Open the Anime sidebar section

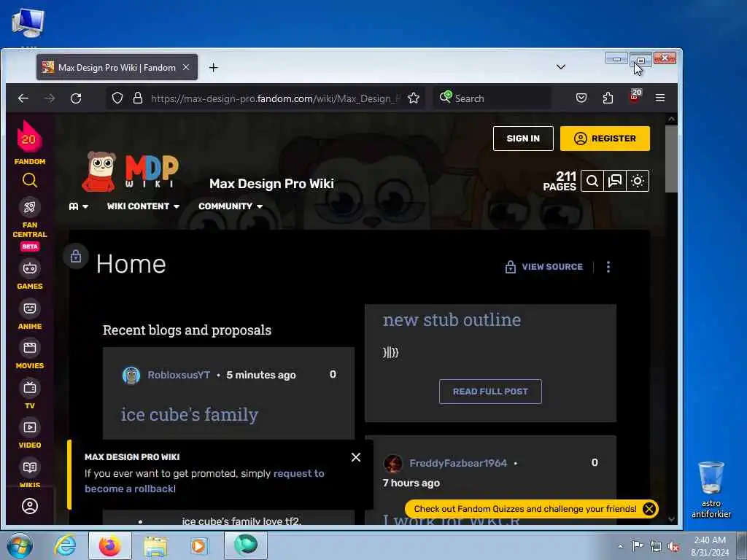29,314
